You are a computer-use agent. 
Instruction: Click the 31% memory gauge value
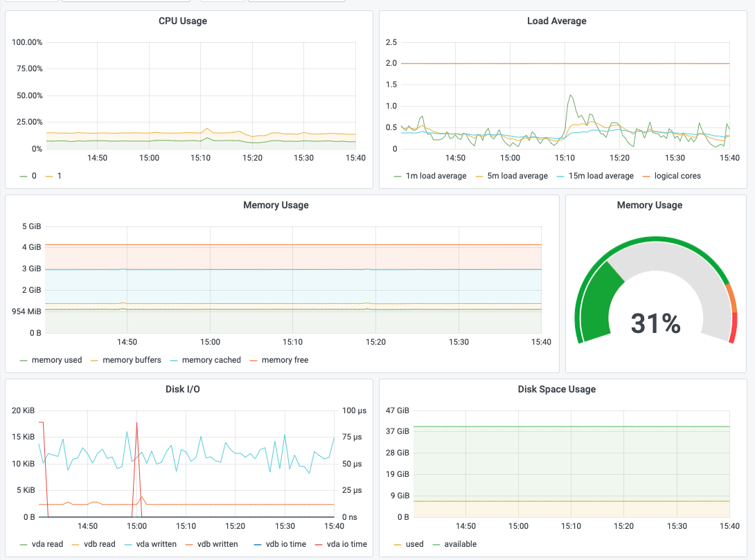(655, 323)
